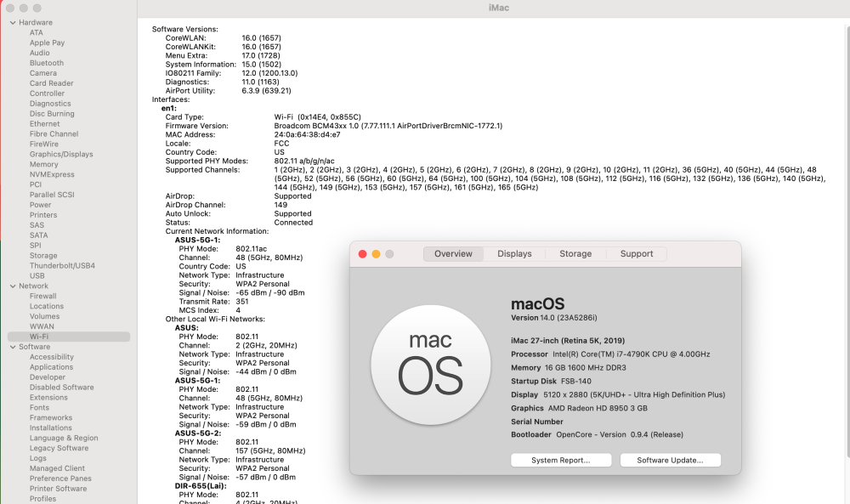
Task: Select the Hardware category heading
Action: pos(36,23)
